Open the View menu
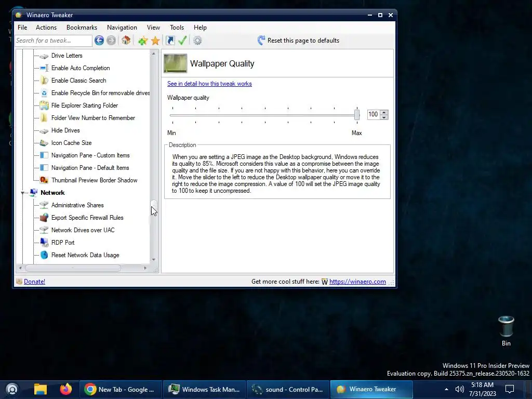 (153, 28)
